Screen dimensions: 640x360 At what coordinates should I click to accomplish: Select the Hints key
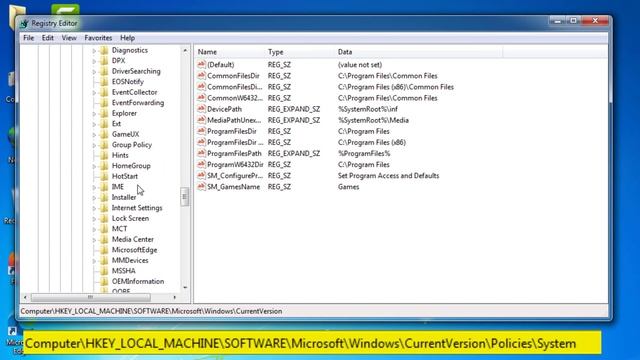click(x=120, y=156)
